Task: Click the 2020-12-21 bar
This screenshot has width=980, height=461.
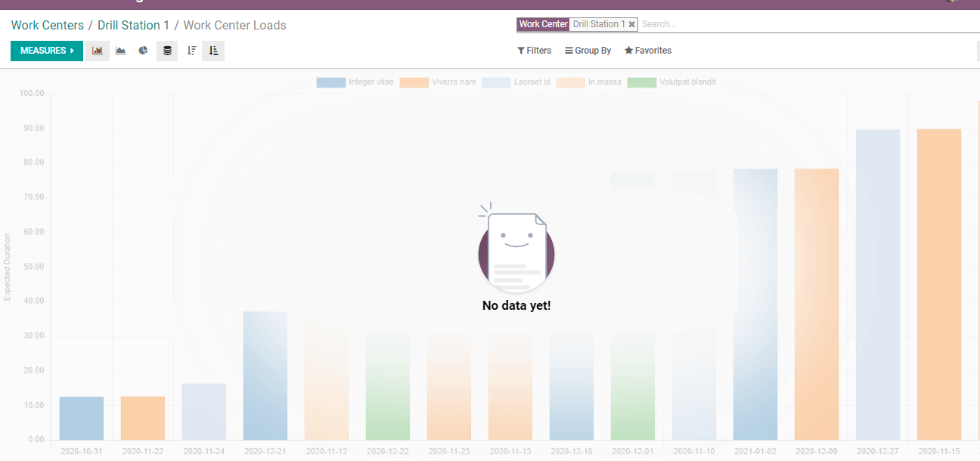Action: point(265,376)
